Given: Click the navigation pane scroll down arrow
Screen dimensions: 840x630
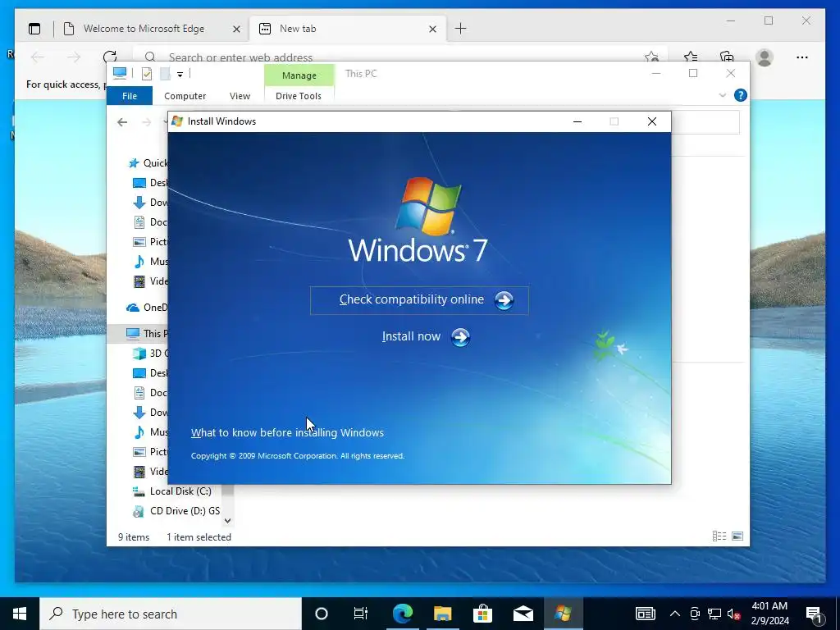Looking at the screenshot, I should point(228,520).
